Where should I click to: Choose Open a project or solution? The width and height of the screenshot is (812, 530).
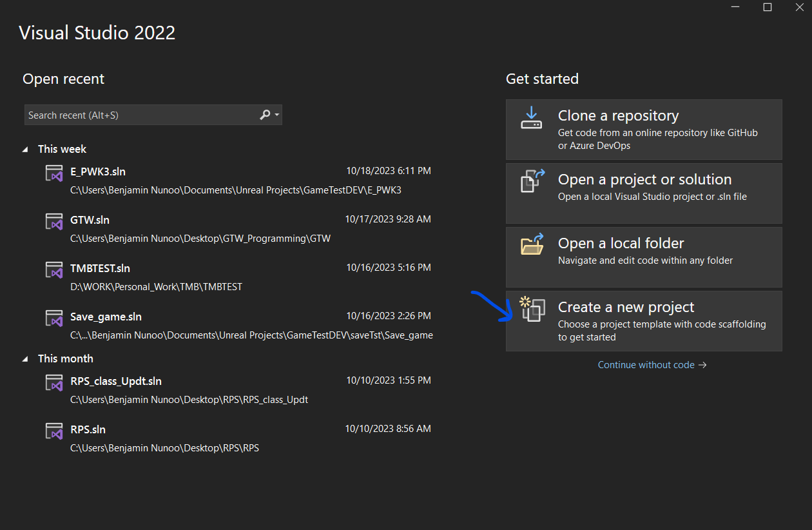tap(644, 193)
